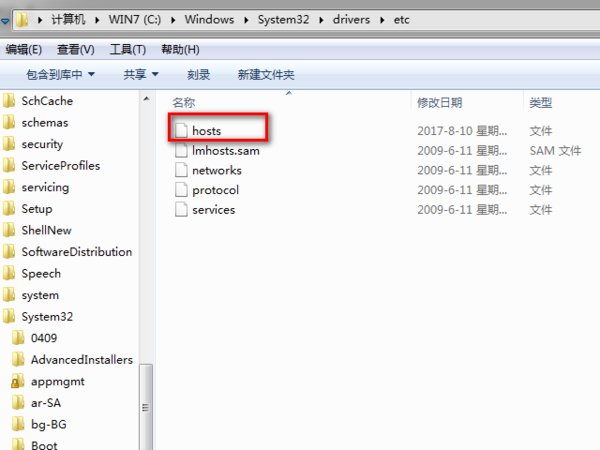This screenshot has height=450, width=600.
Task: Click the tree pane scroll up arrow
Action: tap(146, 99)
